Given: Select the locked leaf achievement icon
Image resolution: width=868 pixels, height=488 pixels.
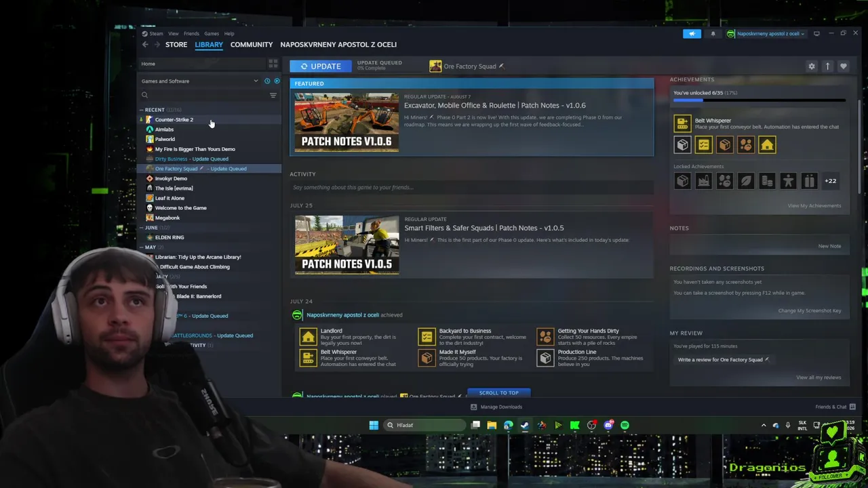Looking at the screenshot, I should 745,181.
